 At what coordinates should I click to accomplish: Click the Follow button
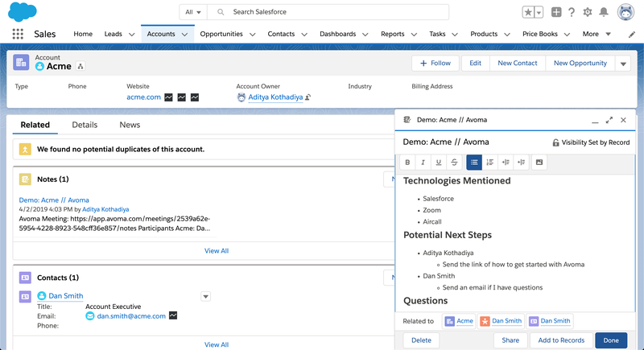click(x=436, y=64)
